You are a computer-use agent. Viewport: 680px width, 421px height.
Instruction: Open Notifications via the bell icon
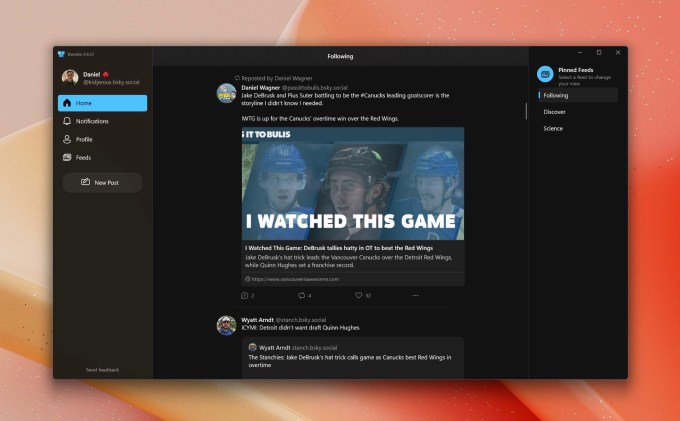[67, 121]
